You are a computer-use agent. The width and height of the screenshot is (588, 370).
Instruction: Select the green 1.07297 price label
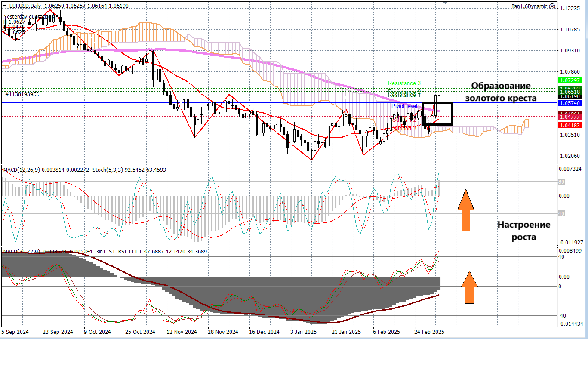pyautogui.click(x=570, y=80)
